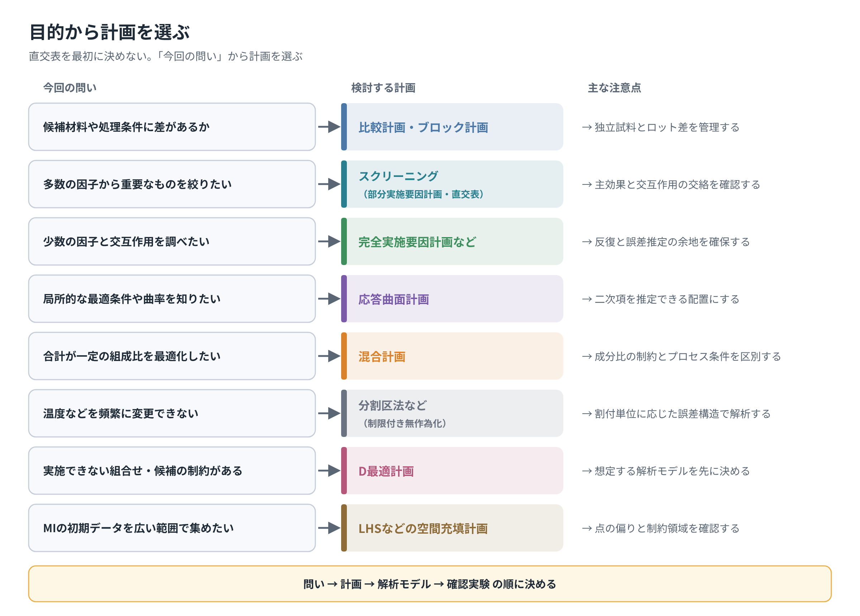Select the box 多数の因子から重要なものを絞りたい
This screenshot has height=616, width=860.
pyautogui.click(x=172, y=184)
